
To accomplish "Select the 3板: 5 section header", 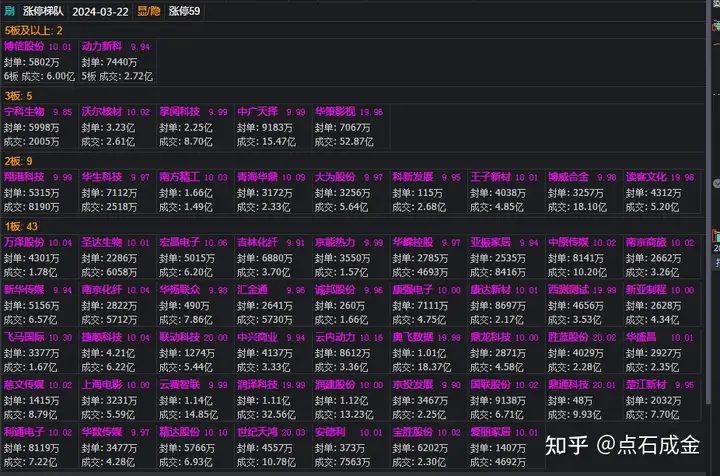I will pyautogui.click(x=18, y=96).
